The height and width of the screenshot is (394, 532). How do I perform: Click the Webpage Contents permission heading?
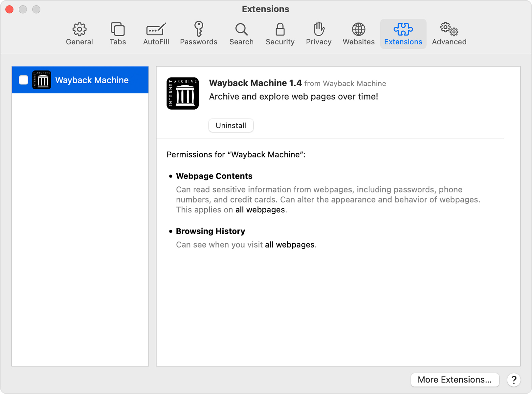(x=214, y=176)
